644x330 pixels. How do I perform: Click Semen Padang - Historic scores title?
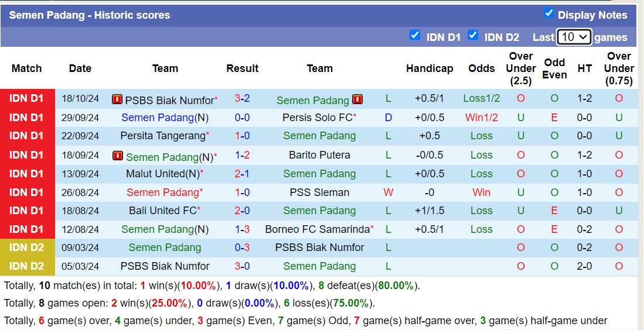[x=90, y=16]
